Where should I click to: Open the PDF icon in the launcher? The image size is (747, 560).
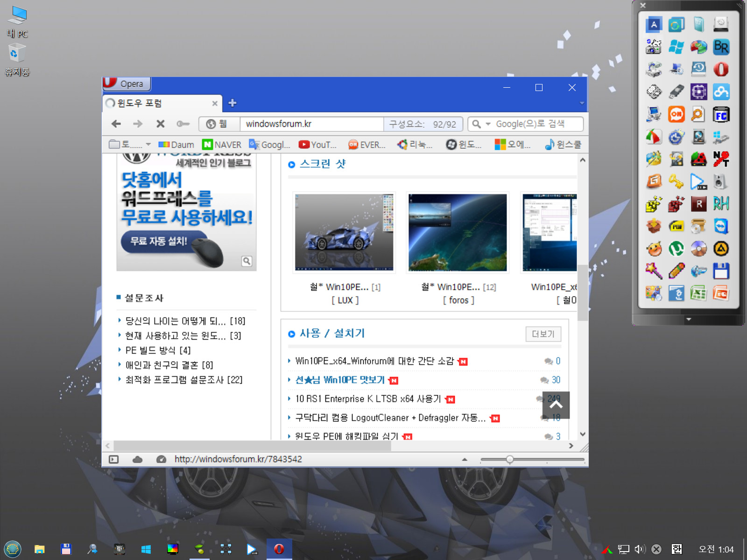pyautogui.click(x=676, y=226)
